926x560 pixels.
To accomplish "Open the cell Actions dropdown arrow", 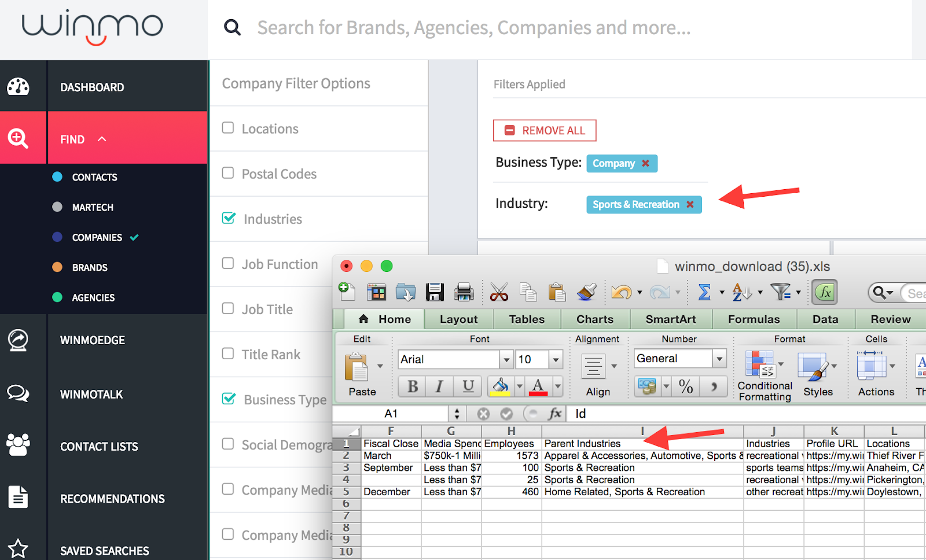I will (892, 366).
